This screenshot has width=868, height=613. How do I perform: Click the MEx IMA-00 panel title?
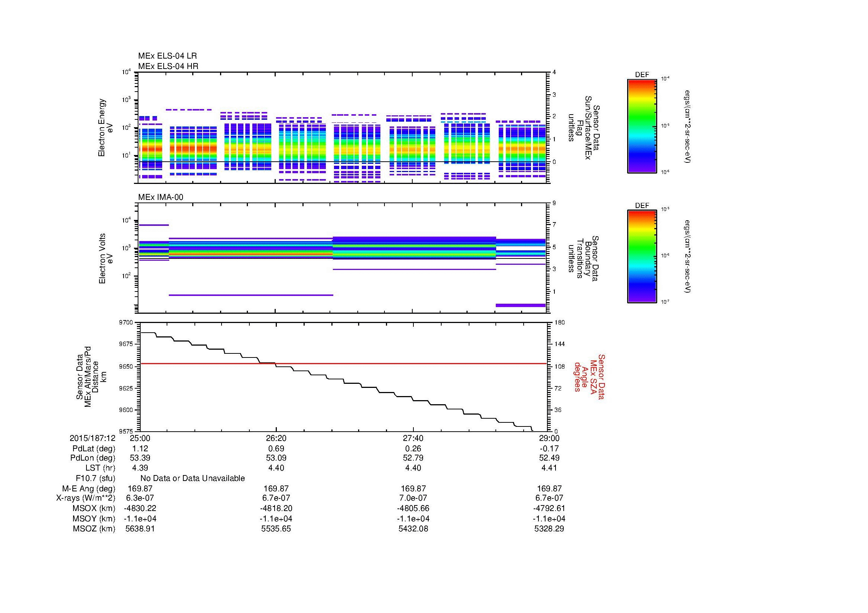coord(161,197)
